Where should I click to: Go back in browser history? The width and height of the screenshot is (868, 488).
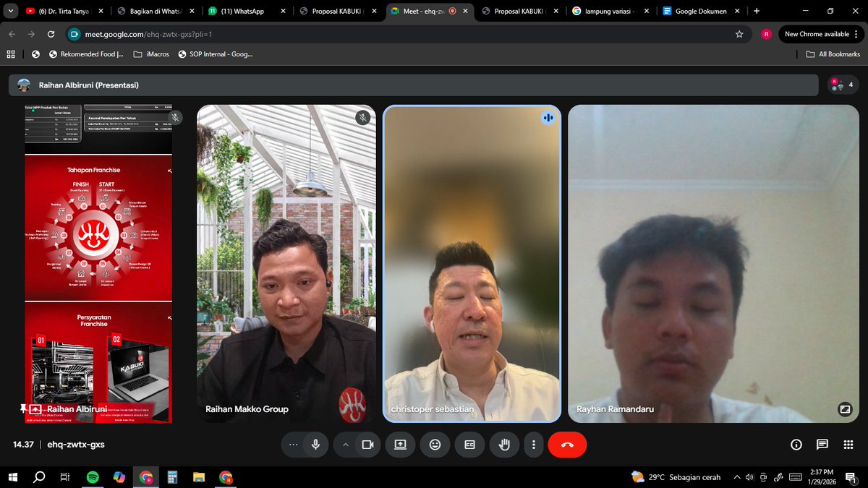pos(12,34)
